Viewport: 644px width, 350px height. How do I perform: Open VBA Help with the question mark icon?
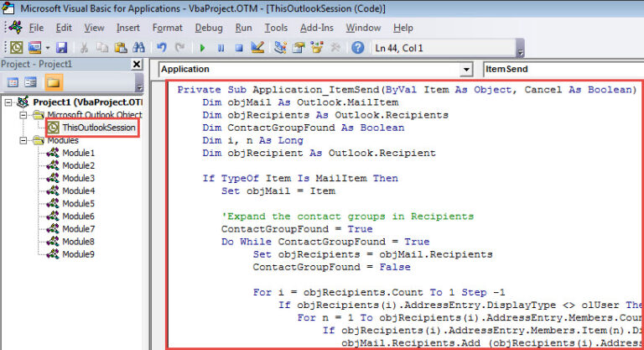coord(358,48)
